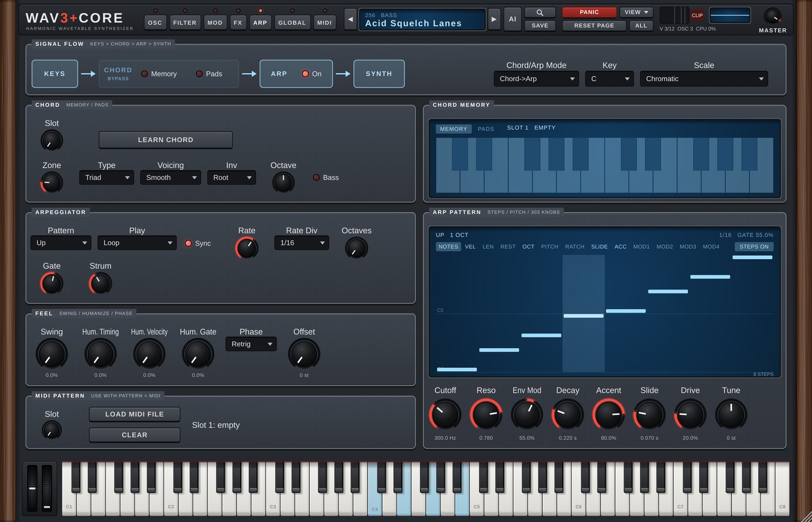Switch to the FX page tab
Viewport: 812px width, 522px height.
(238, 23)
